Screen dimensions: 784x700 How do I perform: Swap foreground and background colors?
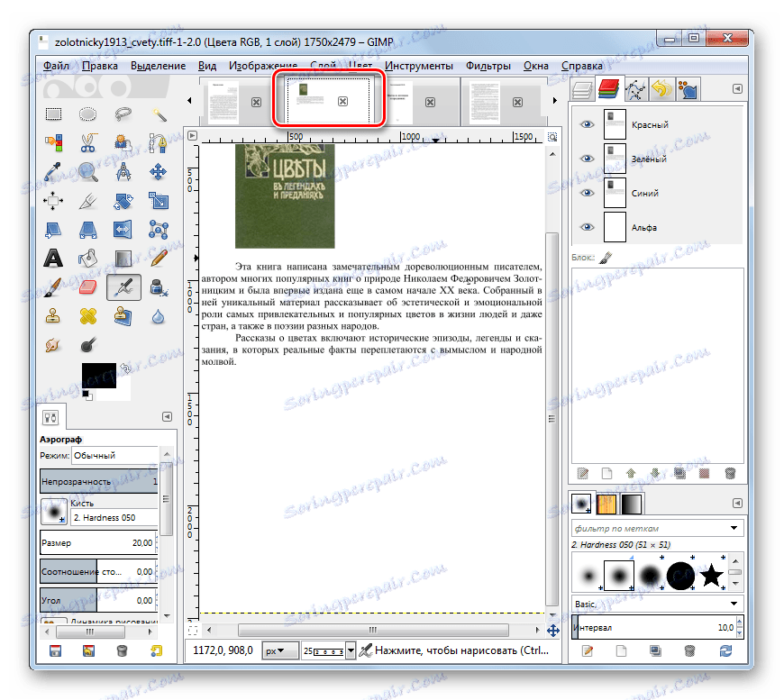[125, 368]
